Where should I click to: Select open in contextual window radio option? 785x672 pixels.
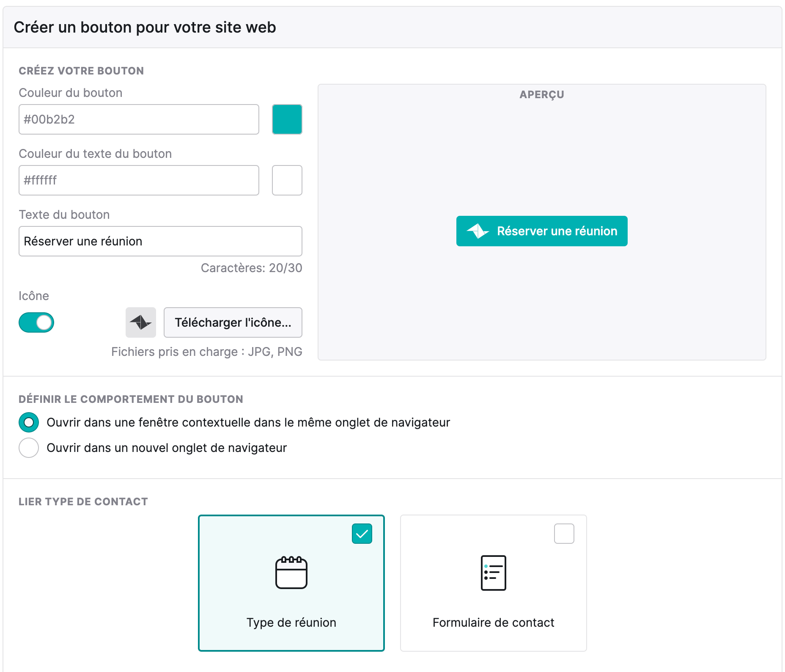point(29,422)
